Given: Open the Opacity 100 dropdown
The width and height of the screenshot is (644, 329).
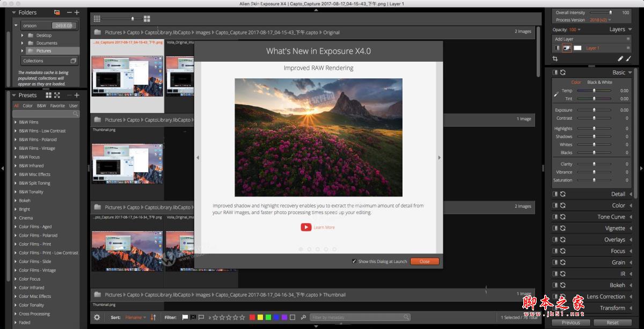Looking at the screenshot, I should 574,30.
